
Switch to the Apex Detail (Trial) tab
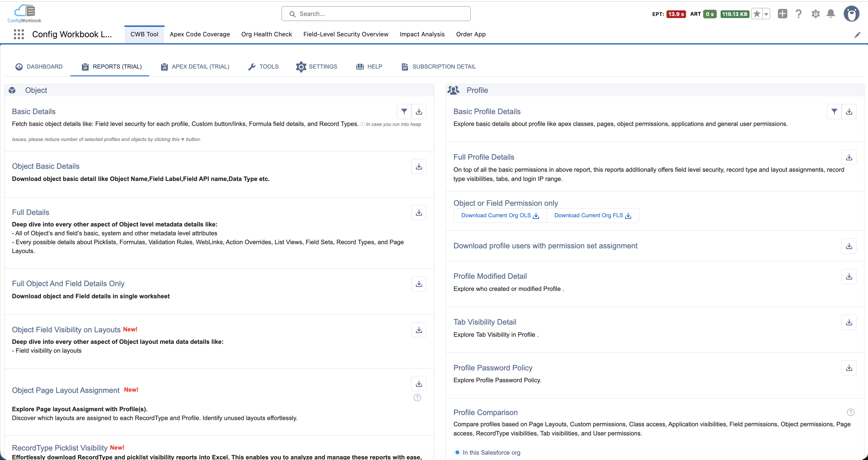pos(195,67)
